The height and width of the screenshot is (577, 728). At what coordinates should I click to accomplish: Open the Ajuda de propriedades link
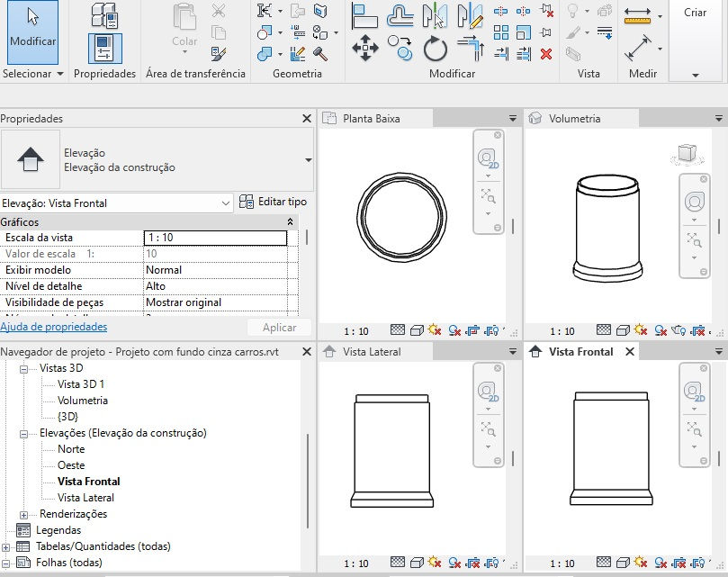coord(54,327)
